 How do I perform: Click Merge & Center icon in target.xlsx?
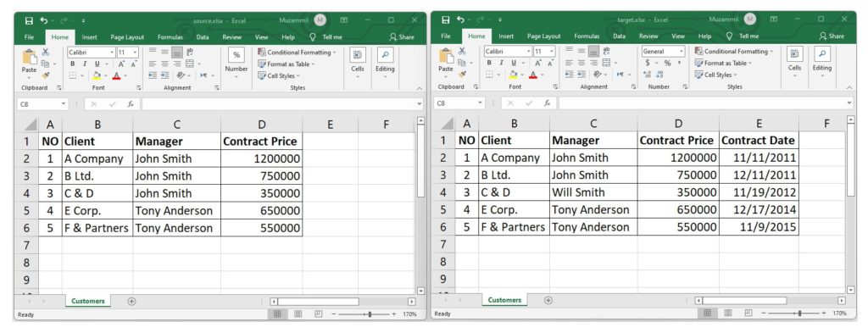tap(606, 63)
